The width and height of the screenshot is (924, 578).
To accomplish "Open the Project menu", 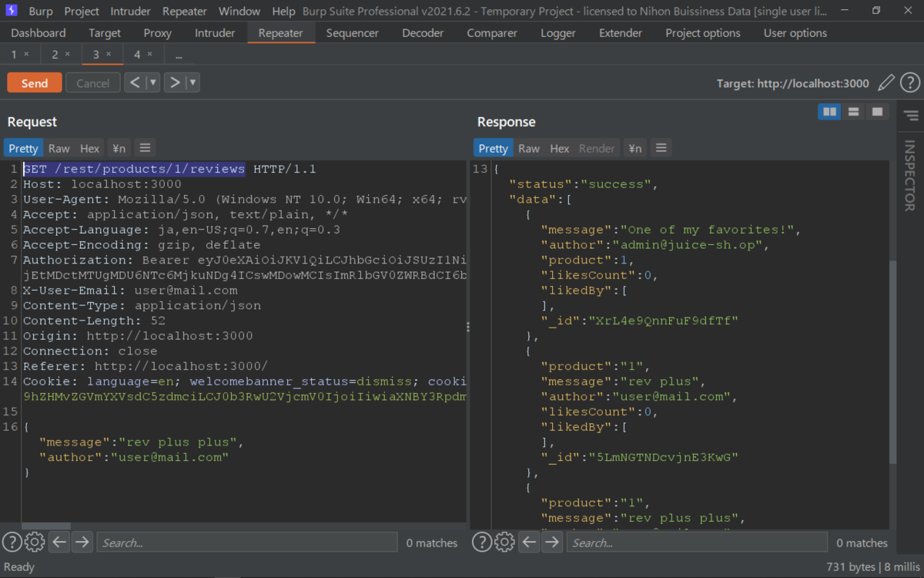I will 82,11.
